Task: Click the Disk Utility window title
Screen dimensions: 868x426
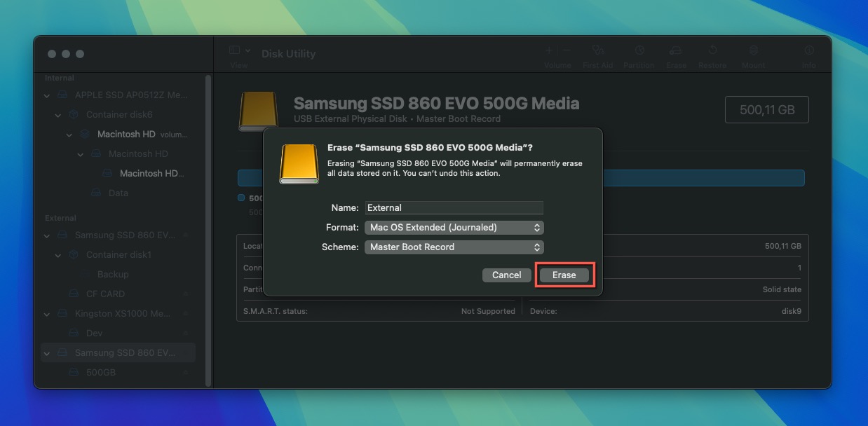Action: 289,54
